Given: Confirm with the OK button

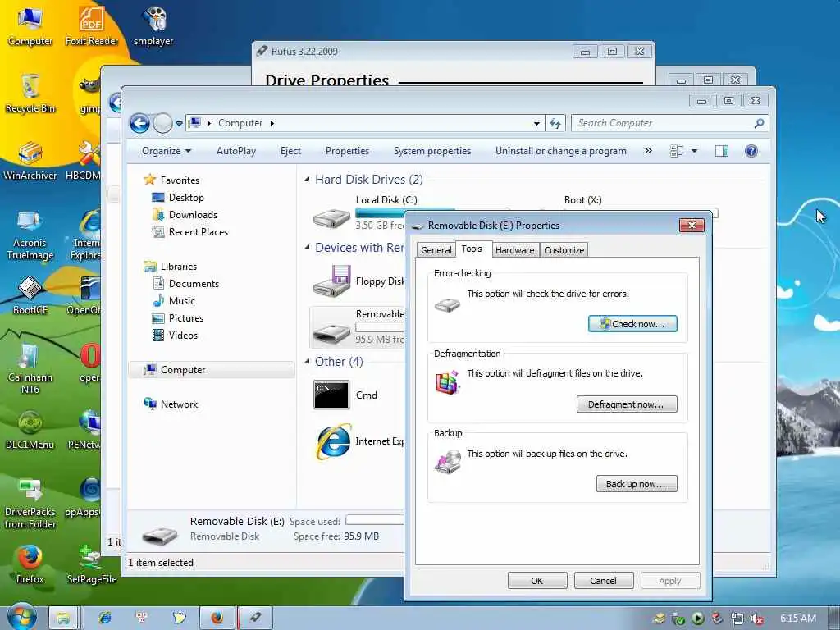Looking at the screenshot, I should pos(537,581).
